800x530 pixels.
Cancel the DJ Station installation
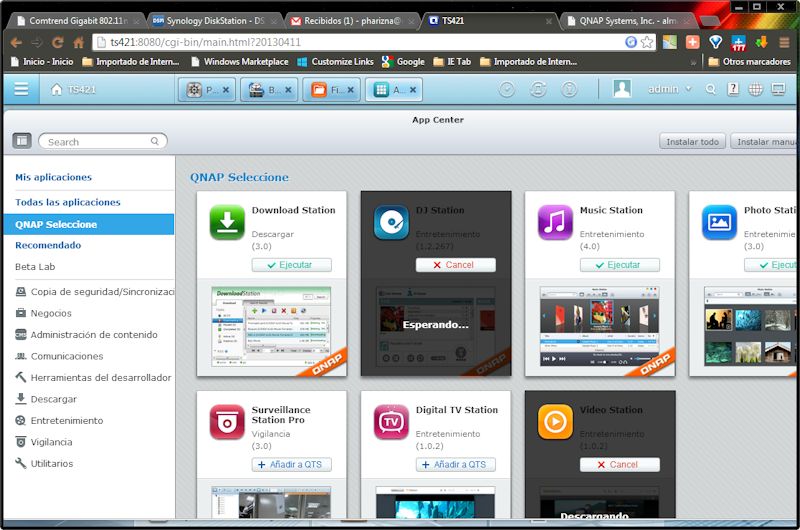[456, 265]
